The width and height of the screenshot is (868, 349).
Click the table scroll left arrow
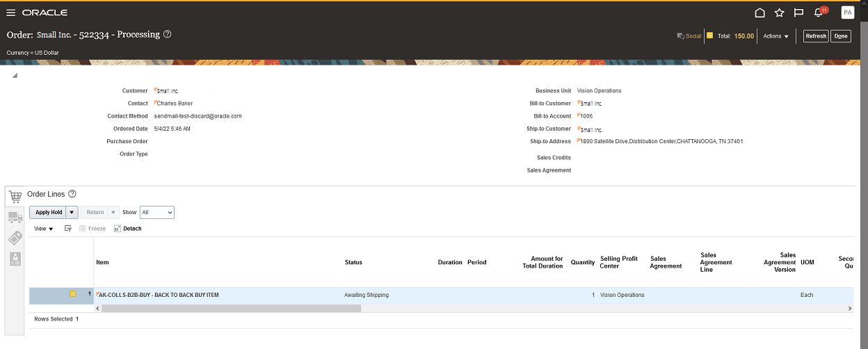coord(98,308)
